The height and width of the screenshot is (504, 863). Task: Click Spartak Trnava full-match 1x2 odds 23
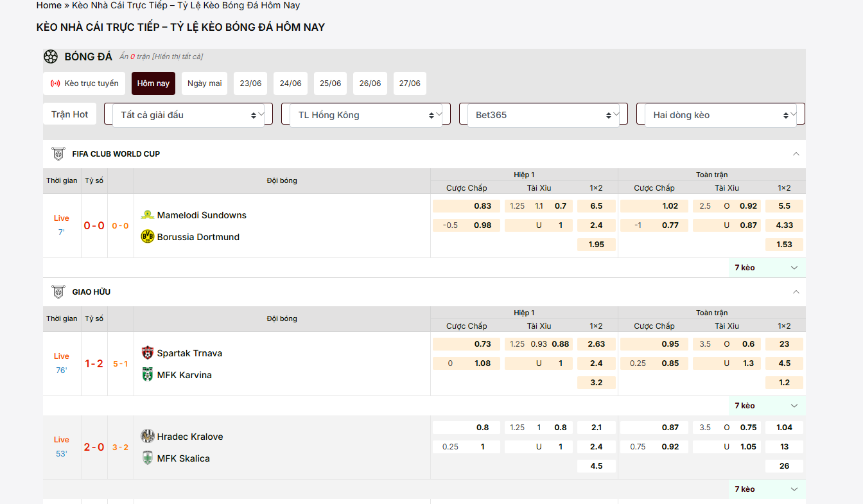tap(784, 344)
